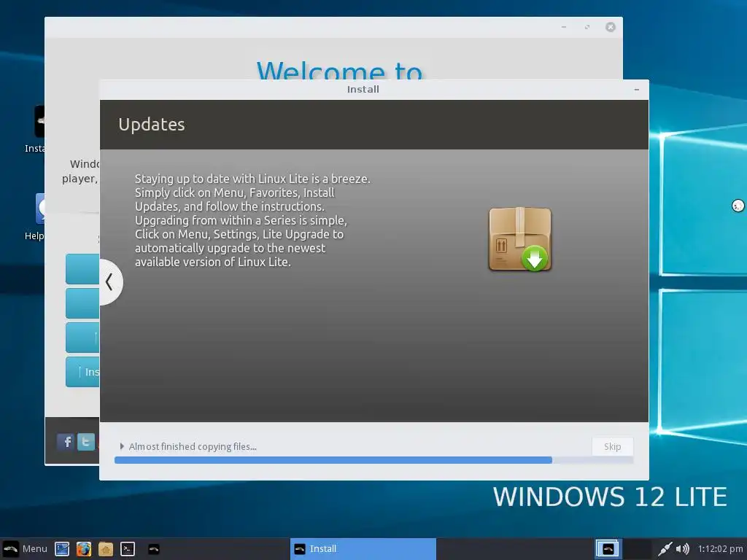The width and height of the screenshot is (747, 560).
Task: Select the Install task in taskbar
Action: click(x=363, y=548)
